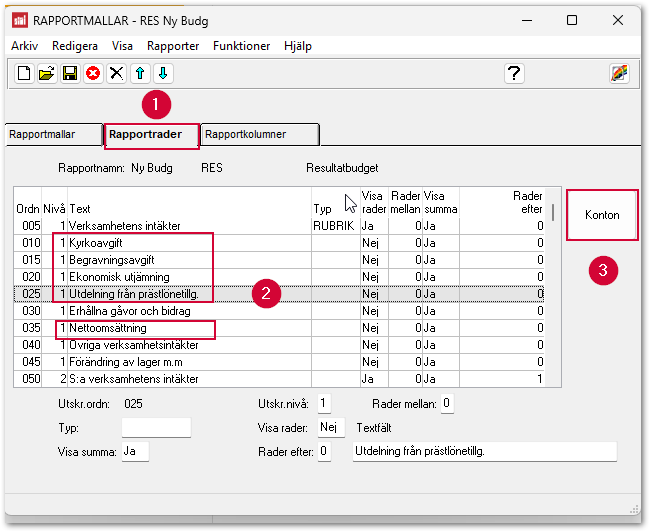Move row down with down arrow icon
The width and height of the screenshot is (650, 532).
(x=163, y=73)
